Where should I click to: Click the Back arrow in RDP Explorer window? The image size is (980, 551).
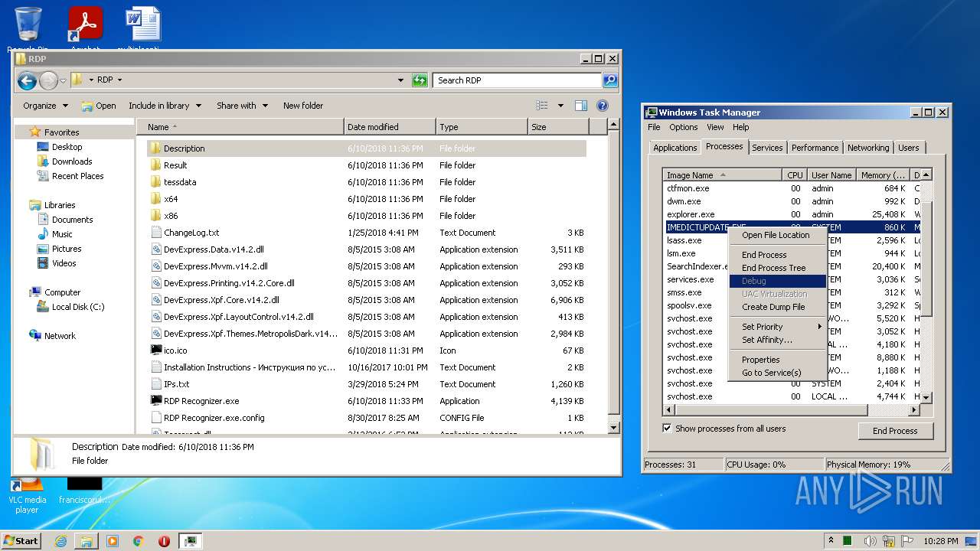pos(27,80)
